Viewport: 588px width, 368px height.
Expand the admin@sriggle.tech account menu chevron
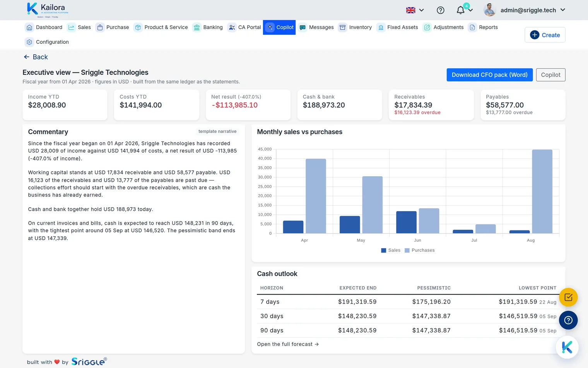563,10
